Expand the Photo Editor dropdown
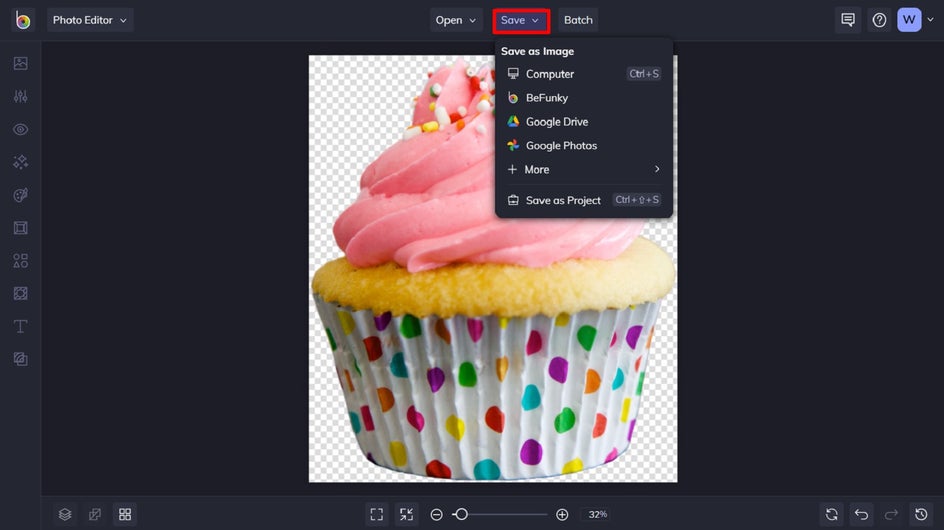944x530 pixels. (x=90, y=20)
